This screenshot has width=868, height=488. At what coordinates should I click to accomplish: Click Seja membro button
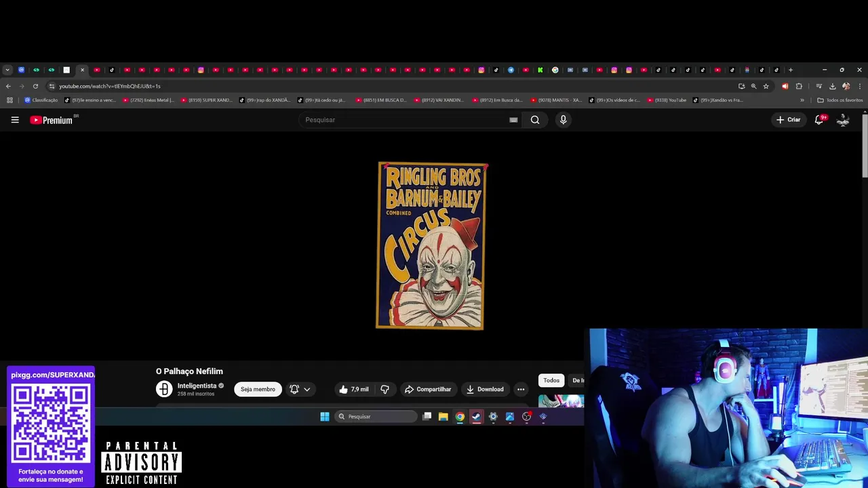coord(258,389)
